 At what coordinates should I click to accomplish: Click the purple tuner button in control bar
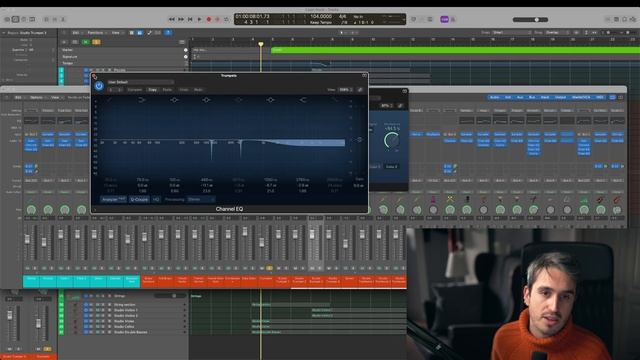click(444, 19)
